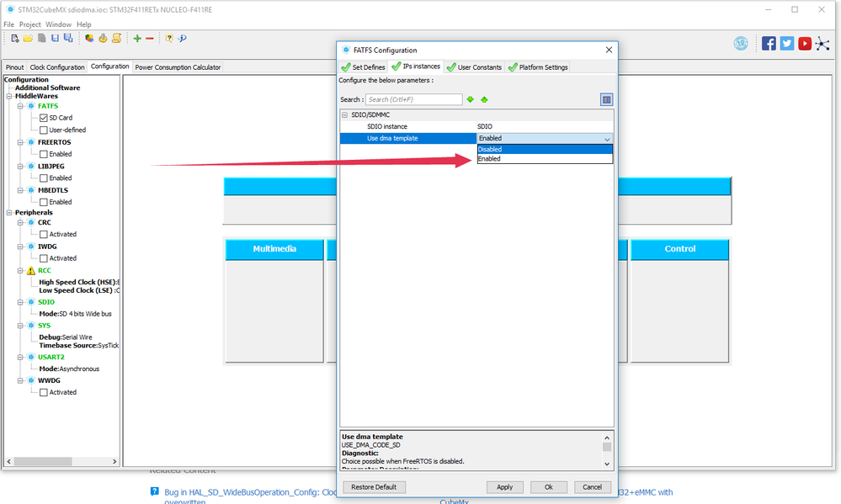This screenshot has height=504, width=841.
Task: Select Disabled in the dropdown list
Action: click(545, 150)
